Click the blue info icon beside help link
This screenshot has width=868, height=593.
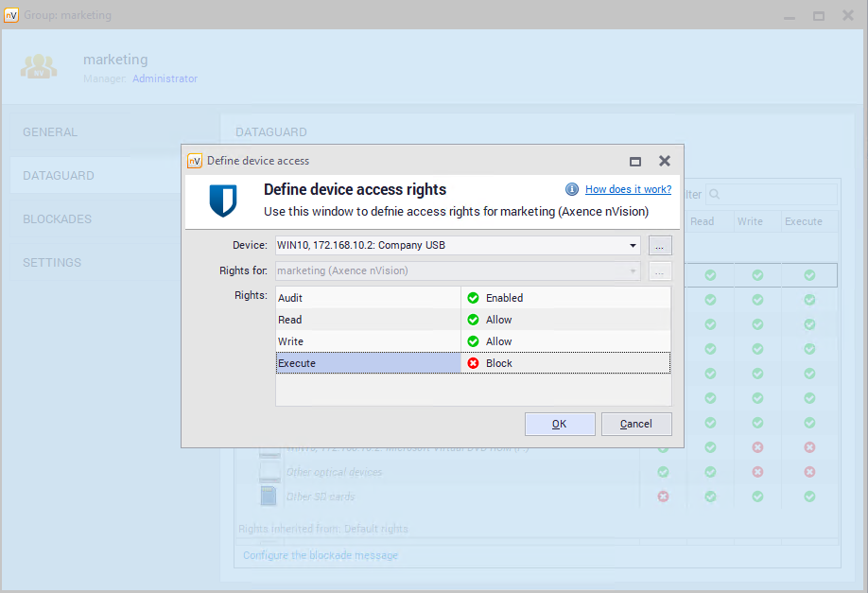pyautogui.click(x=572, y=189)
